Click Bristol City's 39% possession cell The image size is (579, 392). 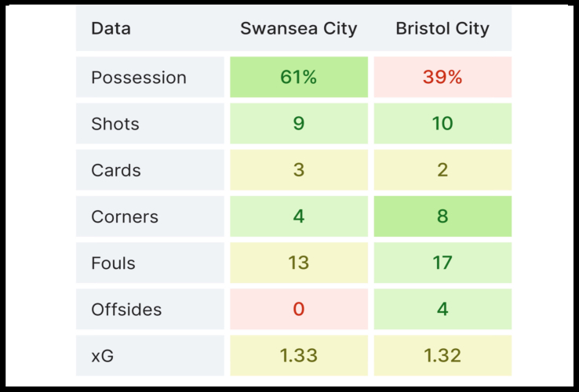442,78
